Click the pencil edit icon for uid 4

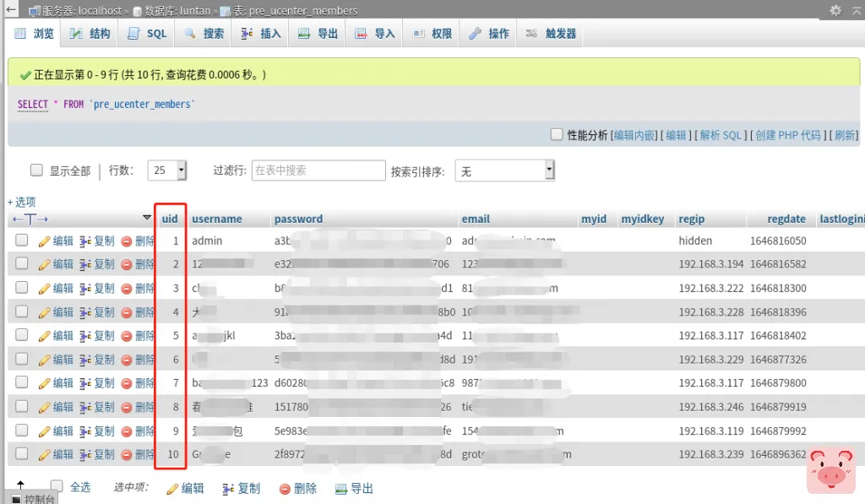coord(45,312)
